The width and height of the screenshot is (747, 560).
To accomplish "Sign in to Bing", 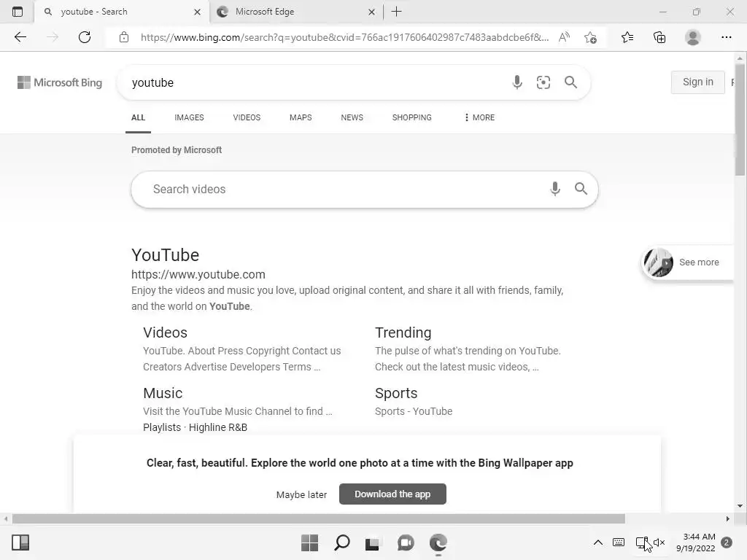I will click(x=698, y=82).
